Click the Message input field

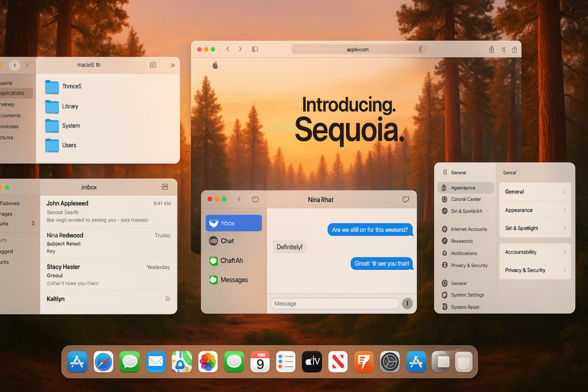click(335, 304)
